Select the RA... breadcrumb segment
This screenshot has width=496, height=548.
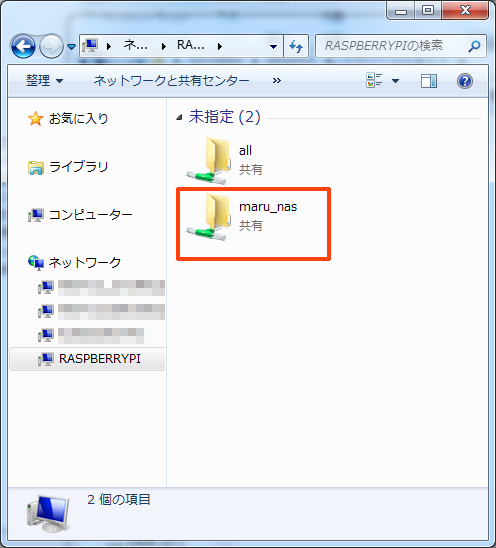191,45
